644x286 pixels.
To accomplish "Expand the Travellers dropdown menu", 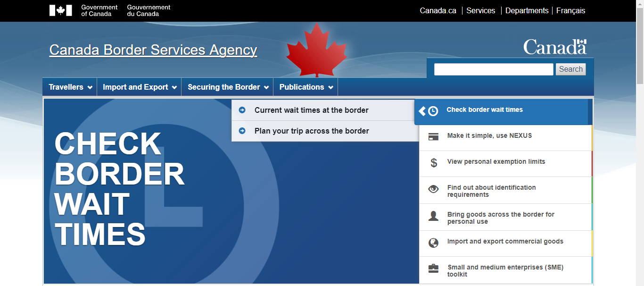I will click(70, 87).
